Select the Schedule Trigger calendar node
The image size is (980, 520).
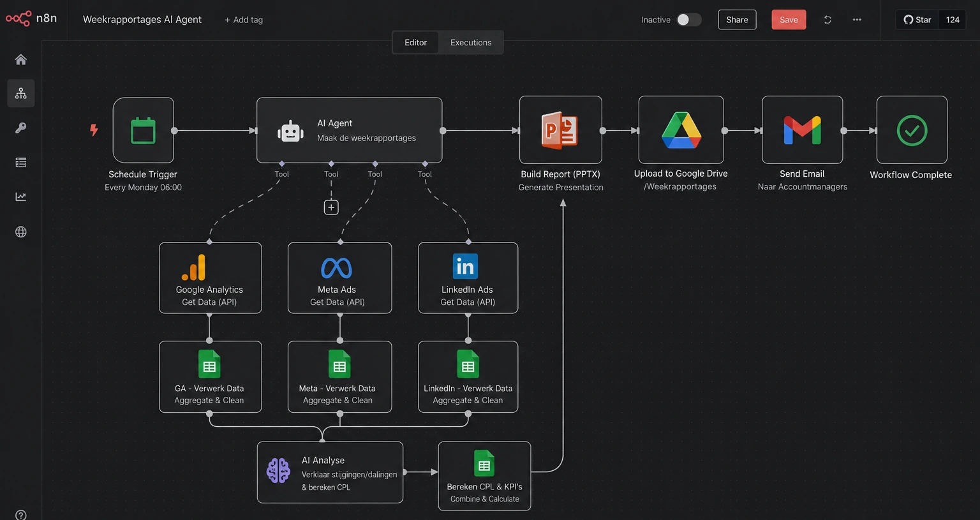point(143,130)
